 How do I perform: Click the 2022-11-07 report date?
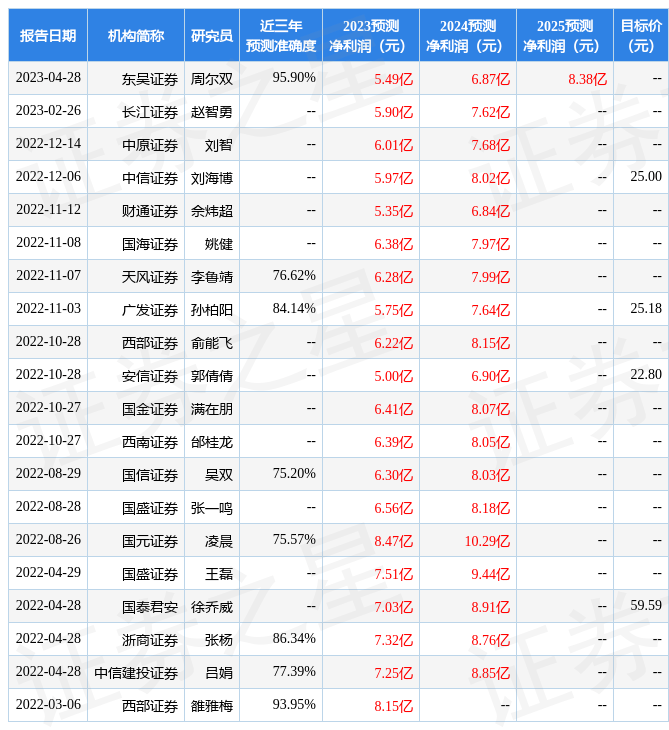pos(49,276)
